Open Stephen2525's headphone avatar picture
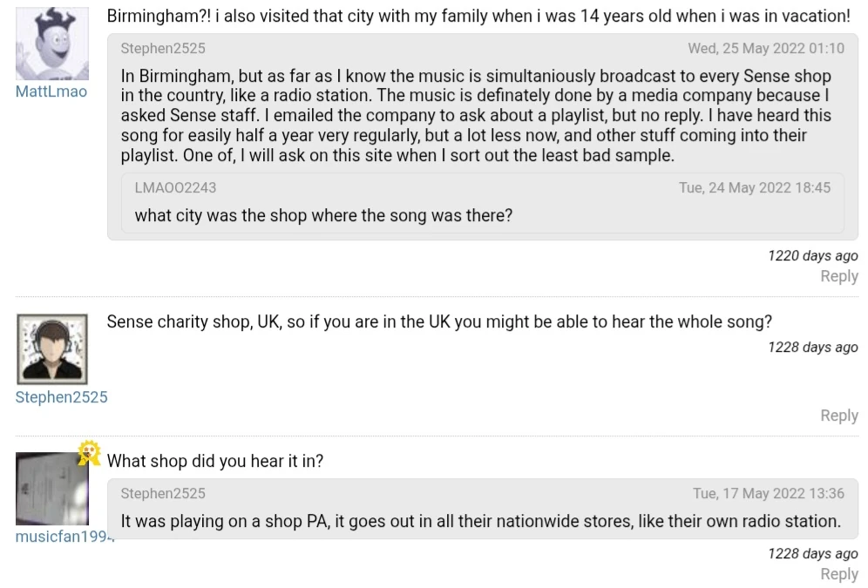Viewport: 868px width, 588px height. tap(53, 348)
